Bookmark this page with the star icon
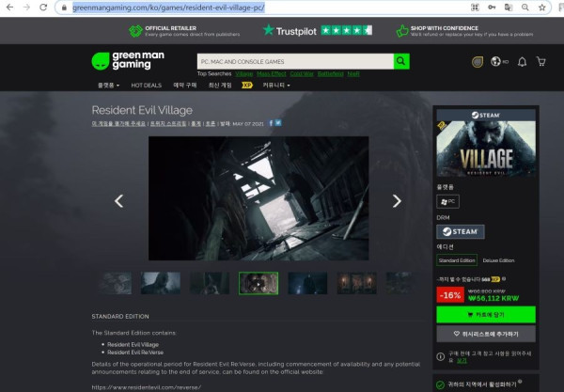564x392 pixels. (x=542, y=8)
